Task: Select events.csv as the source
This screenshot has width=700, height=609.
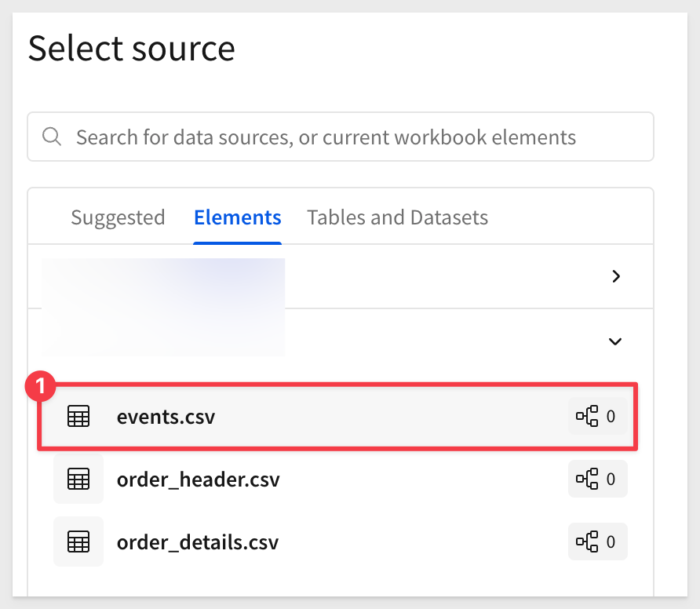Action: coord(337,416)
